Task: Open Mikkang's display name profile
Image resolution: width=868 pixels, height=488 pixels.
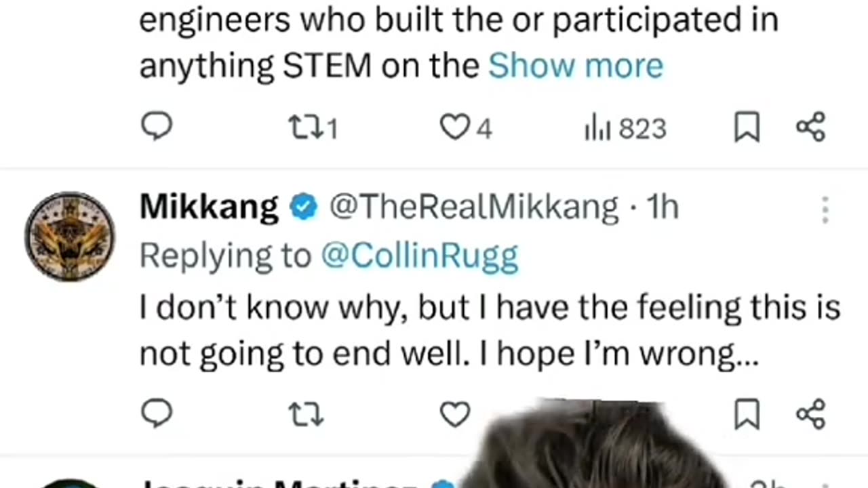Action: coord(209,207)
